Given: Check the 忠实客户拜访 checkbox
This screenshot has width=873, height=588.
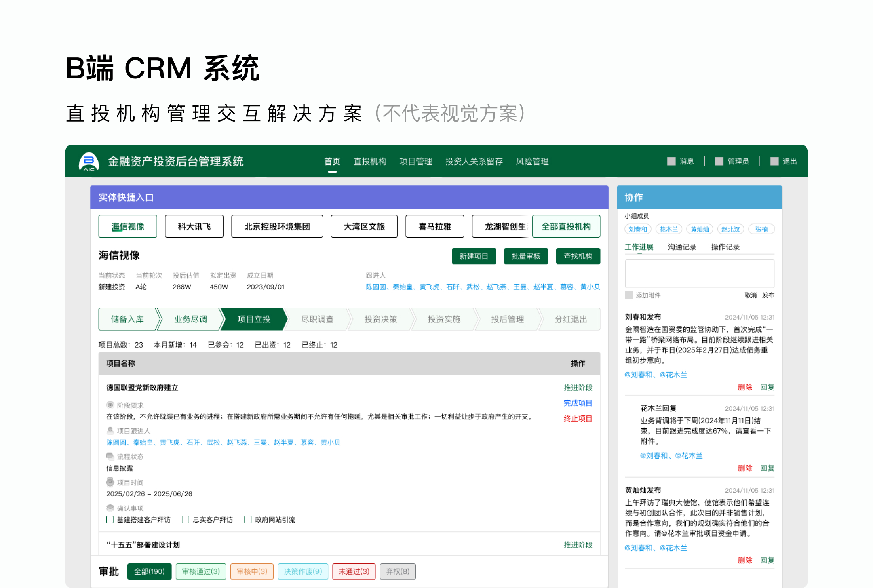Looking at the screenshot, I should click(185, 519).
